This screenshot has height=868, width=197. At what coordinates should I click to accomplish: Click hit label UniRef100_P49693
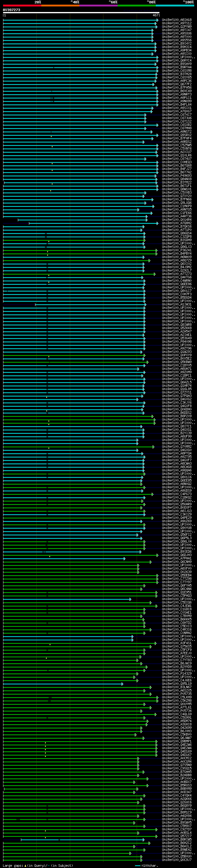coord(177,176)
